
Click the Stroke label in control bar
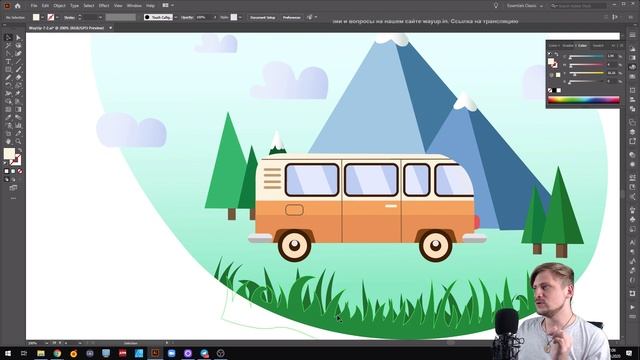coord(69,17)
